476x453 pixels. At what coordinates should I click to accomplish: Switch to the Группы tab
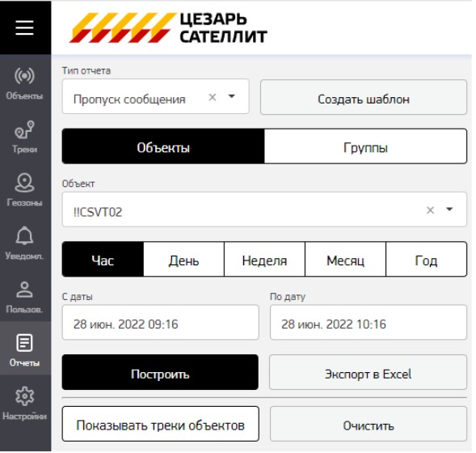point(365,148)
